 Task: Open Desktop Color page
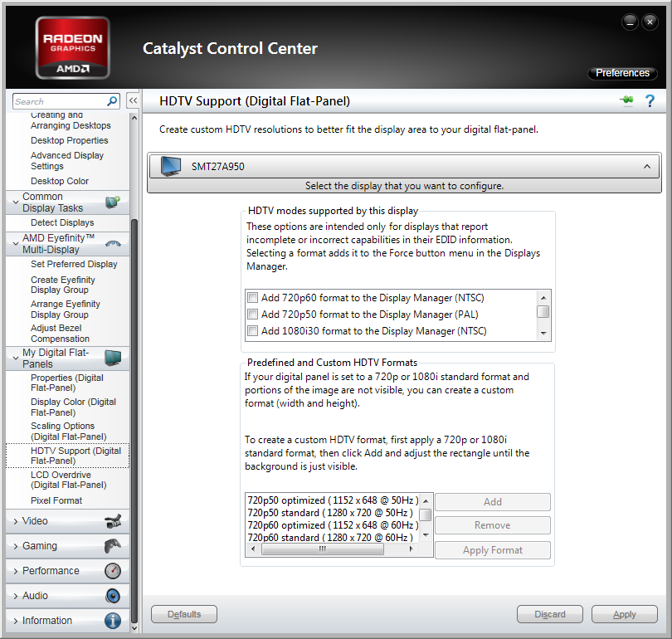tap(60, 181)
